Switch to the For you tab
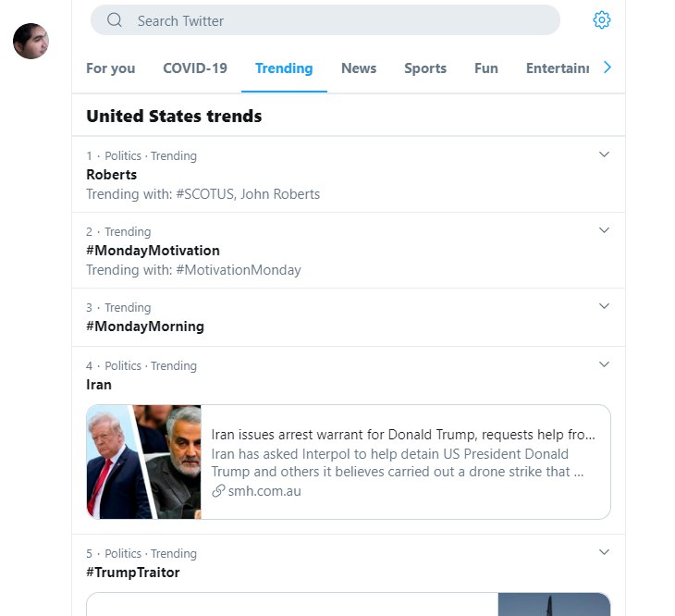 [x=110, y=68]
